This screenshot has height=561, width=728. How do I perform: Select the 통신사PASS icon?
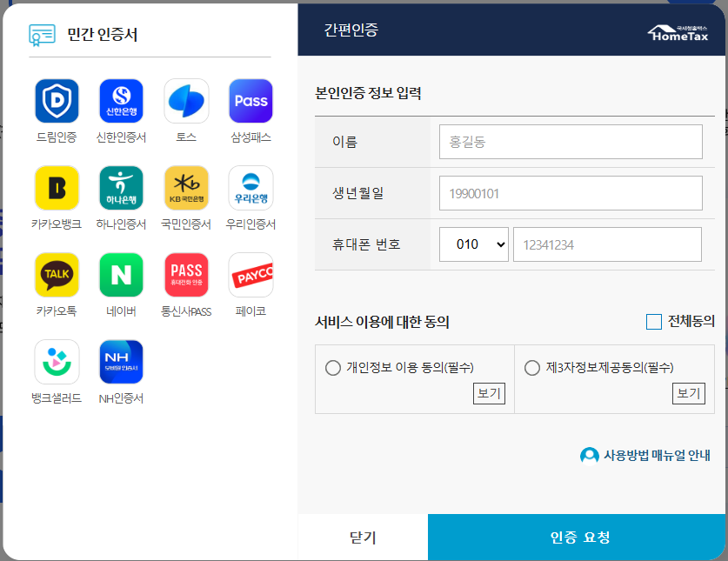tap(186, 275)
